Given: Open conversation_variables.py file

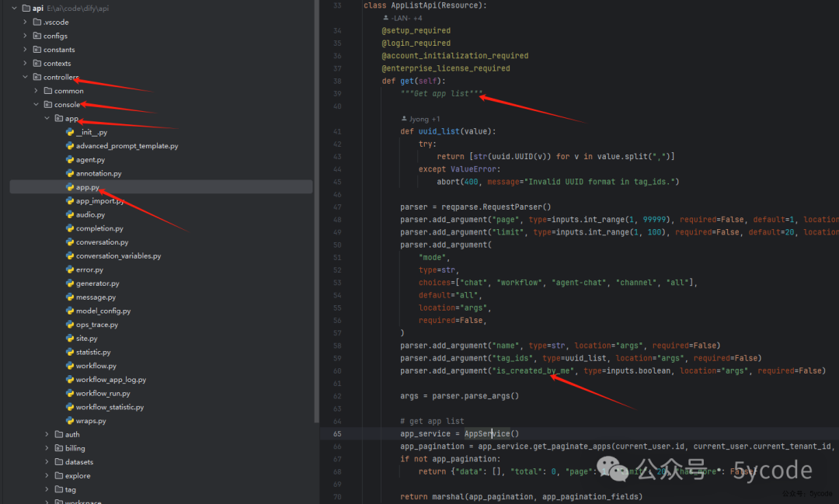Looking at the screenshot, I should click(118, 256).
